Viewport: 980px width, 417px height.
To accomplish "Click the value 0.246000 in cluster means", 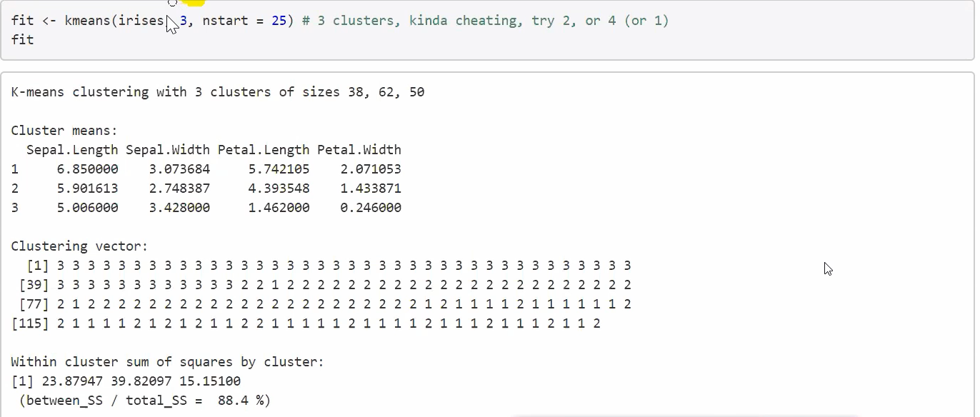I will tap(371, 208).
